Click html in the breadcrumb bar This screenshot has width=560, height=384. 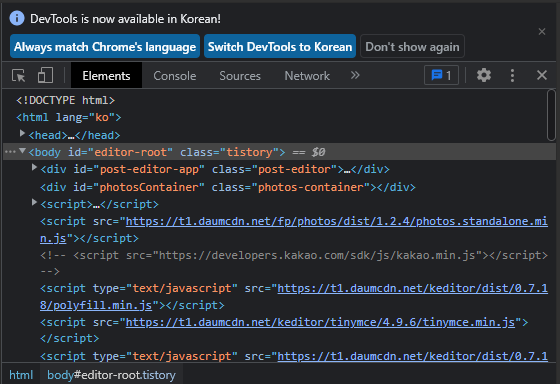tap(21, 375)
